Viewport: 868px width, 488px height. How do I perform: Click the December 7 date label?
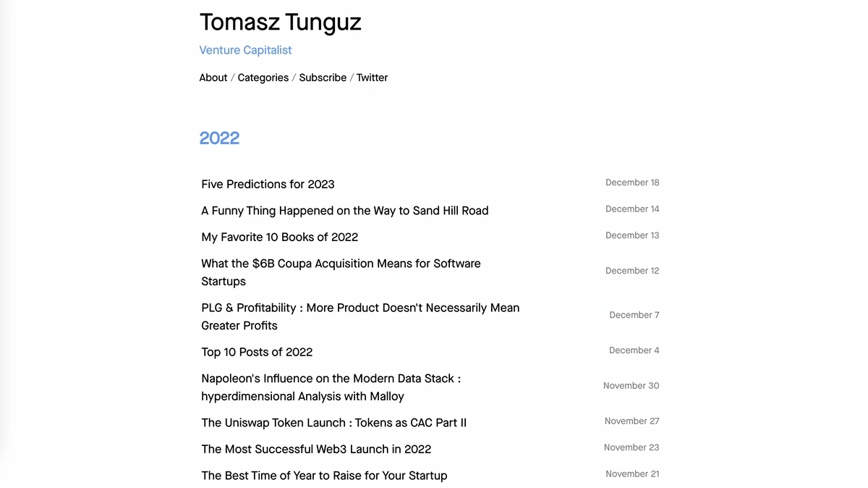tap(634, 315)
